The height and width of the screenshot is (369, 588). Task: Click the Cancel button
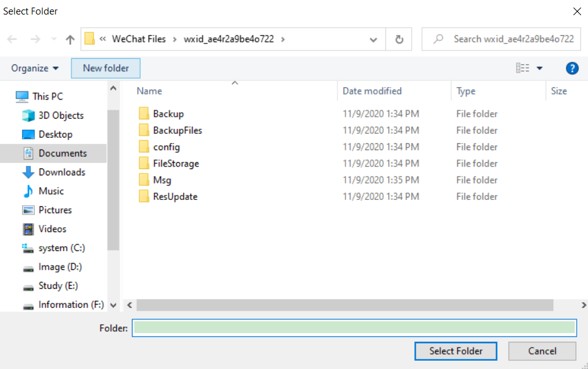tap(542, 351)
